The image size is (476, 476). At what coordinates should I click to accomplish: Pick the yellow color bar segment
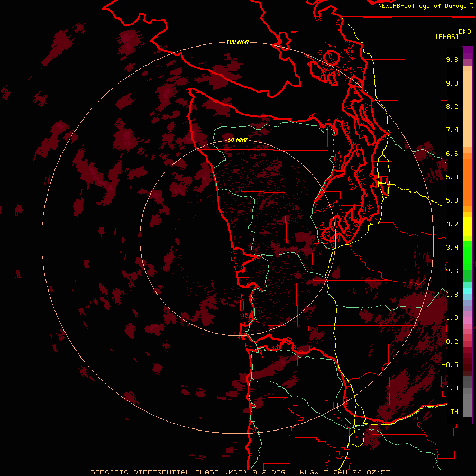(467, 226)
